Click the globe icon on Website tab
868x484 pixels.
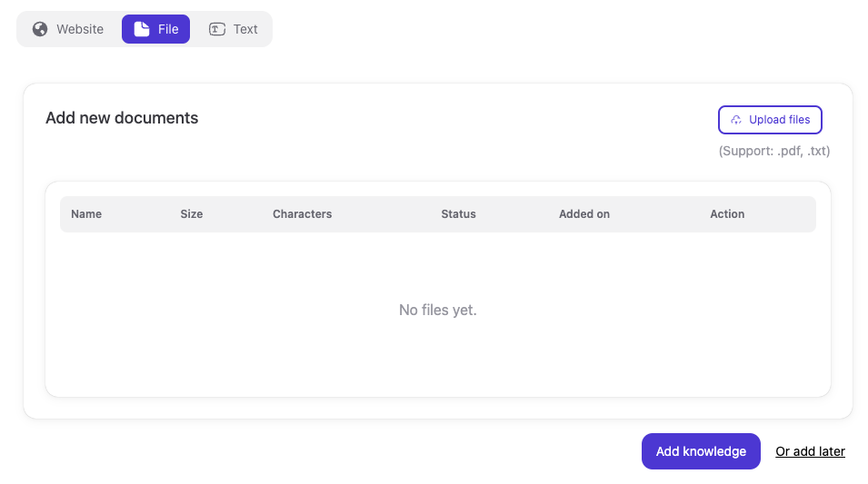(x=40, y=29)
